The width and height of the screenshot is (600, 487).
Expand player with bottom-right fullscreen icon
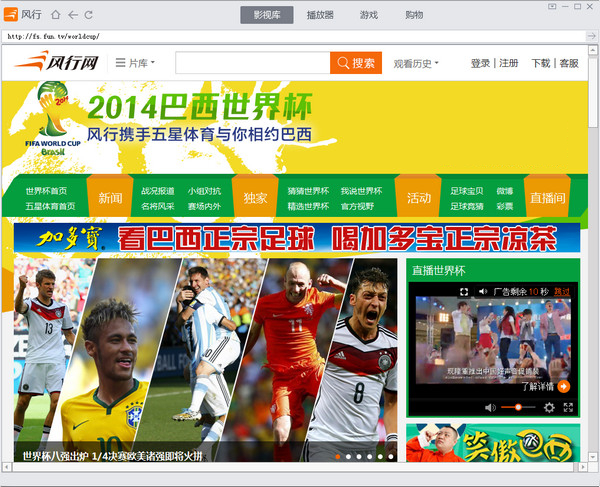click(x=568, y=407)
